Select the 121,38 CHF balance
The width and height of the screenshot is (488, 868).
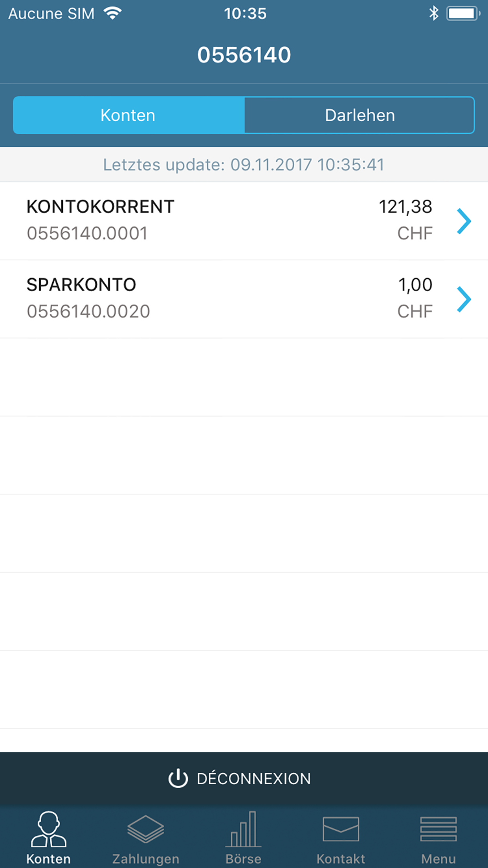[406, 219]
